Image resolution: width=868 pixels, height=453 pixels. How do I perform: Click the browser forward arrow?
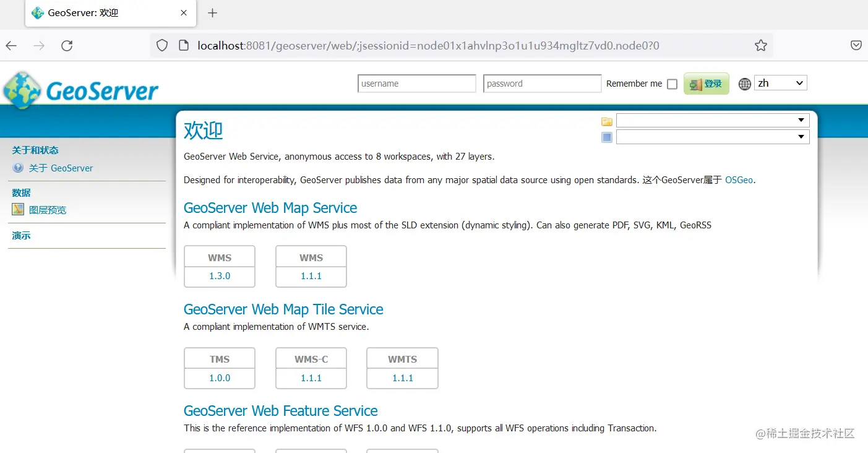coord(39,45)
